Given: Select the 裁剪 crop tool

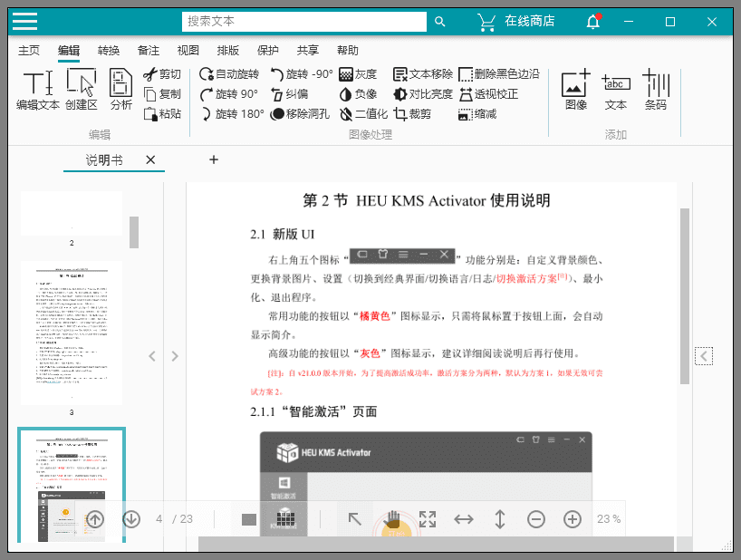Looking at the screenshot, I should pos(412,114).
